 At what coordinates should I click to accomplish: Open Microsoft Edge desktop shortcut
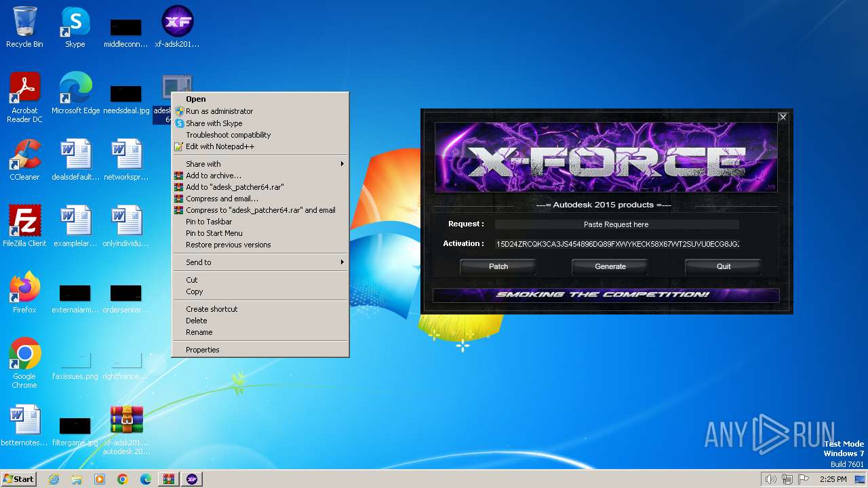(75, 94)
